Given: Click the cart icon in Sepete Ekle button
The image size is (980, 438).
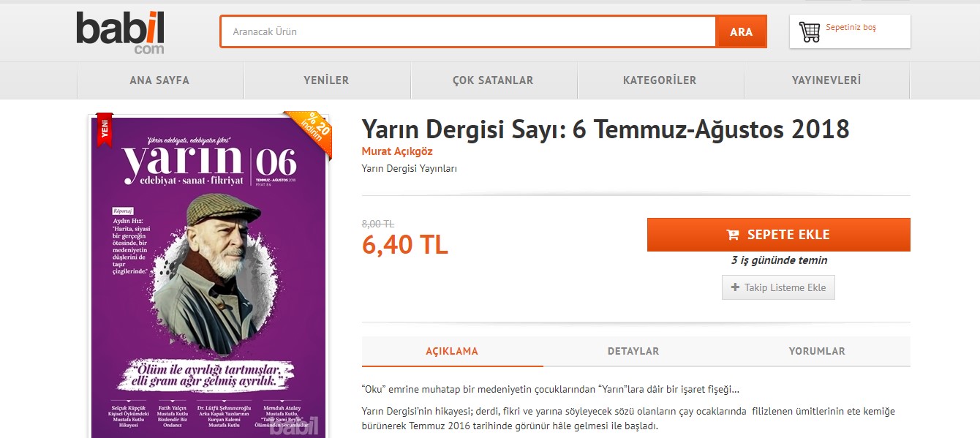Looking at the screenshot, I should pyautogui.click(x=732, y=235).
